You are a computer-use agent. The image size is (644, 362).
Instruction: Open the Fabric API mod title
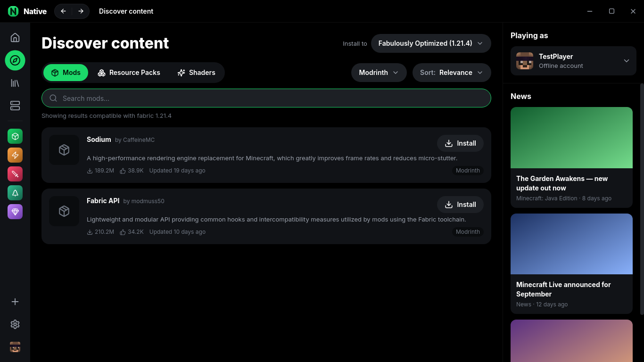click(x=103, y=201)
